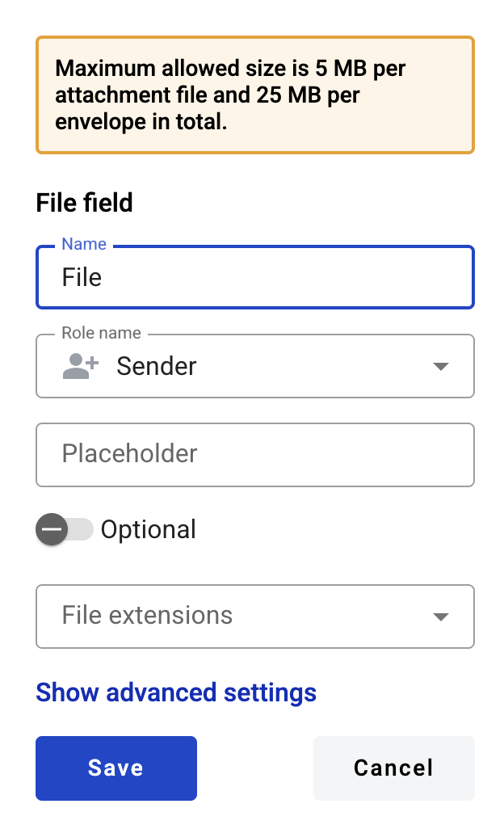The image size is (504, 829).
Task: Click the File extensions dropdown arrow icon
Action: (x=441, y=616)
